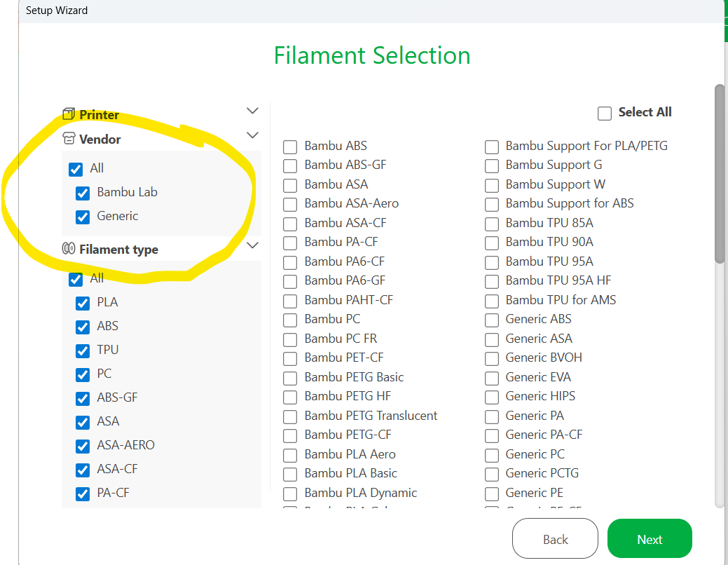Click the filament list vertical scrollbar
Screen dimensions: 728x565
coord(720,174)
